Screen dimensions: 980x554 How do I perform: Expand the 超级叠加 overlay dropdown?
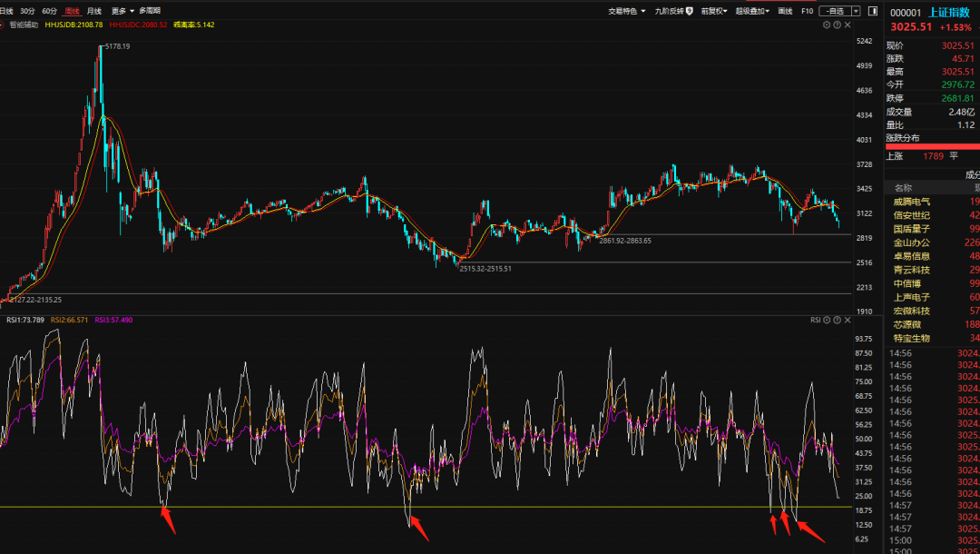(x=752, y=11)
